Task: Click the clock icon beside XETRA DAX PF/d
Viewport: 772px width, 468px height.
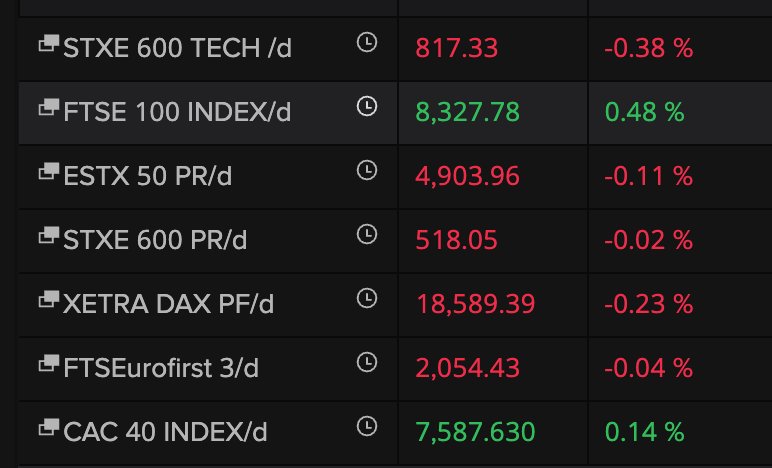Action: coord(367,298)
